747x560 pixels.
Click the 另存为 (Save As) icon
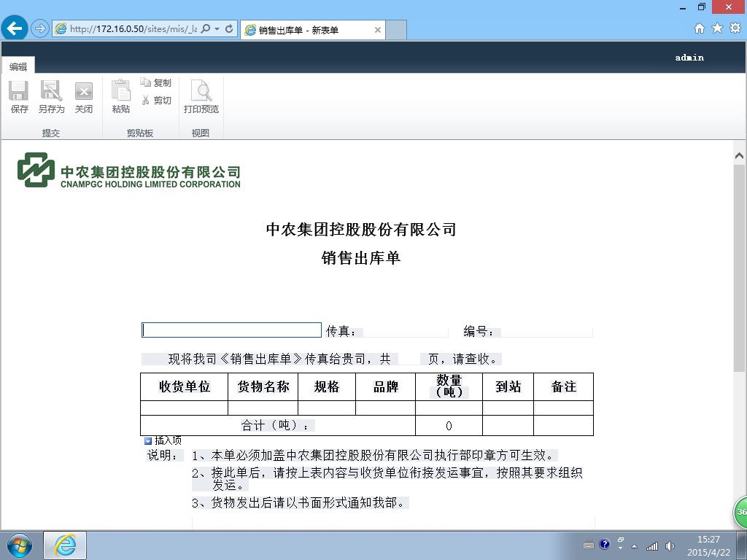pyautogui.click(x=51, y=97)
